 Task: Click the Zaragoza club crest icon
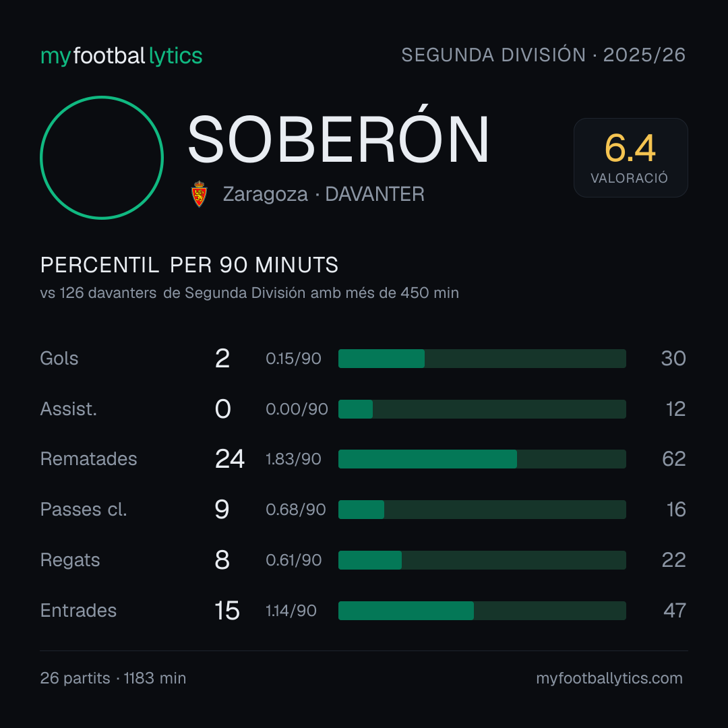[199, 194]
